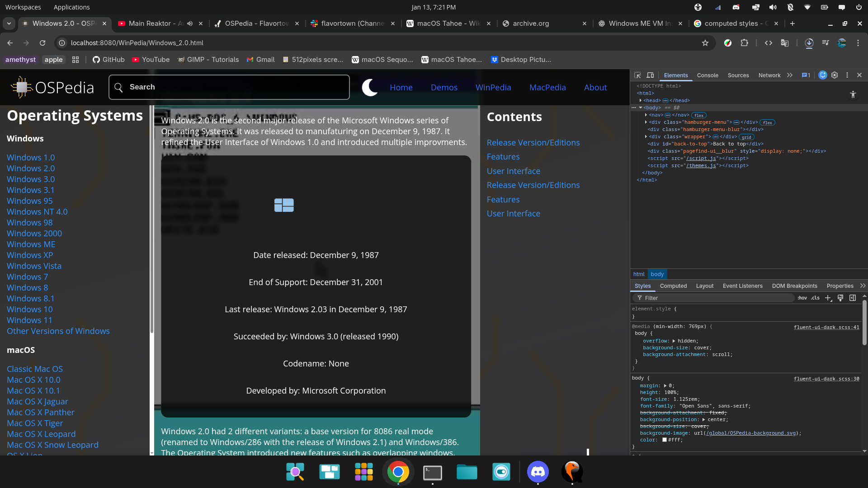Activate the DevTools inspect element picker
Screen dimensions: 868x488
[637, 75]
